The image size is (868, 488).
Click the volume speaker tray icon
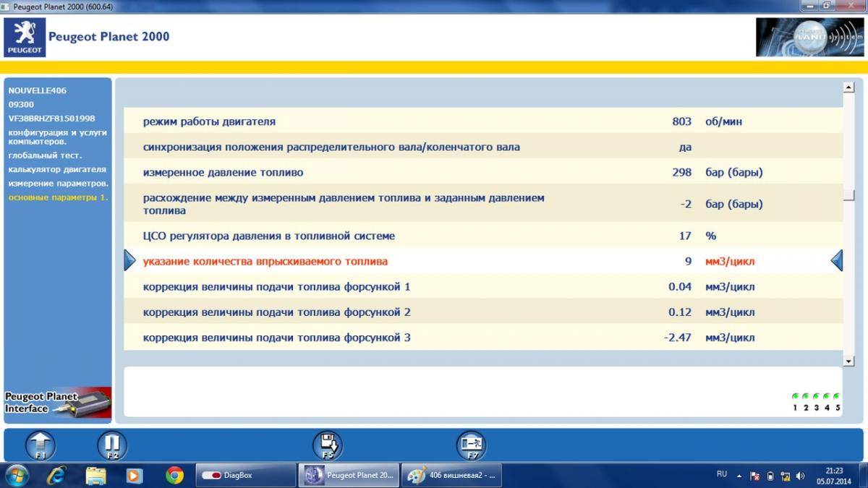800,476
